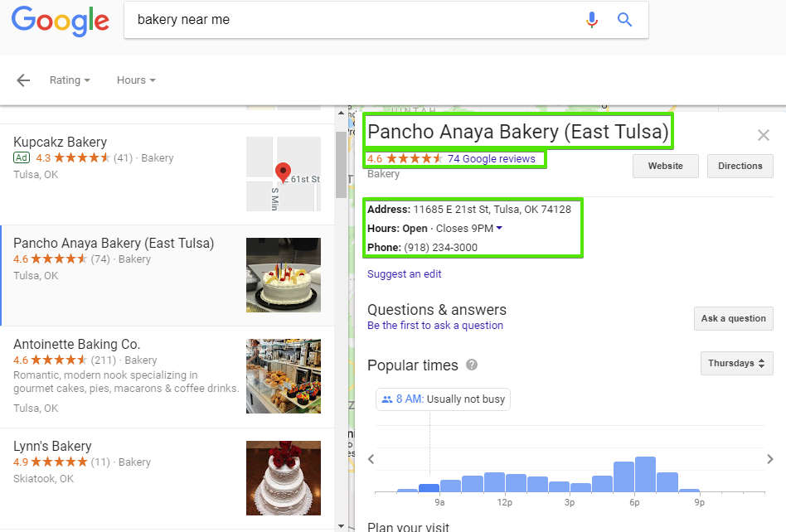Show previous day in popular times chart
This screenshot has width=786, height=532.
coord(371,459)
